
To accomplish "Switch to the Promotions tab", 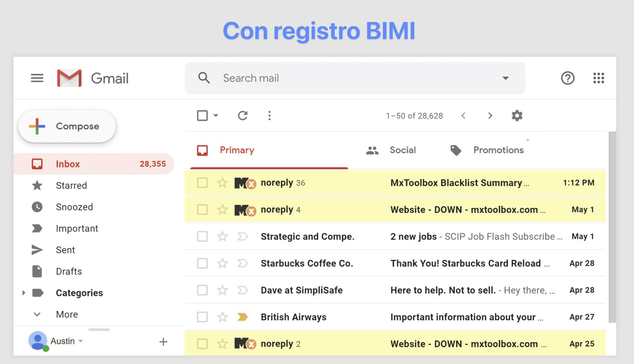I will [487, 150].
